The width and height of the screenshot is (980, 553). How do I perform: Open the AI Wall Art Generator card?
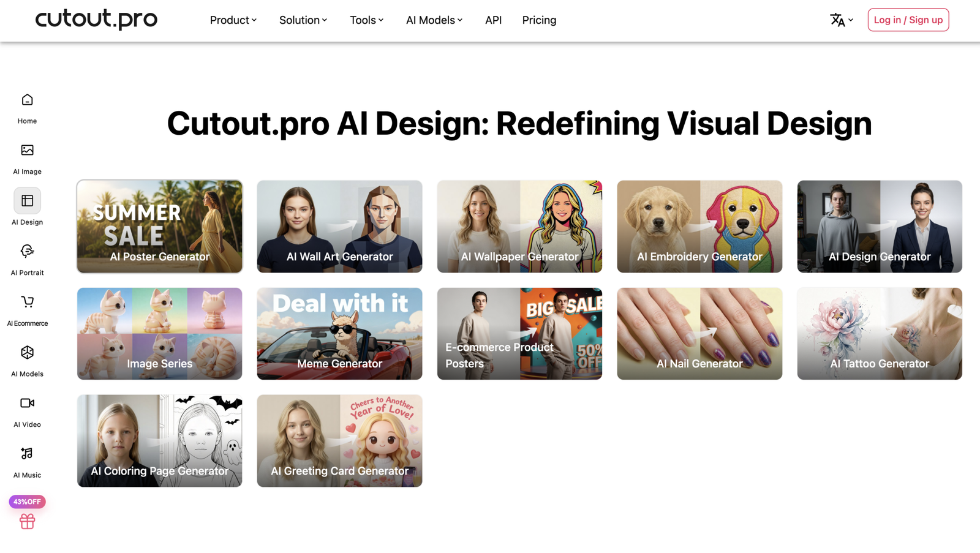(339, 227)
